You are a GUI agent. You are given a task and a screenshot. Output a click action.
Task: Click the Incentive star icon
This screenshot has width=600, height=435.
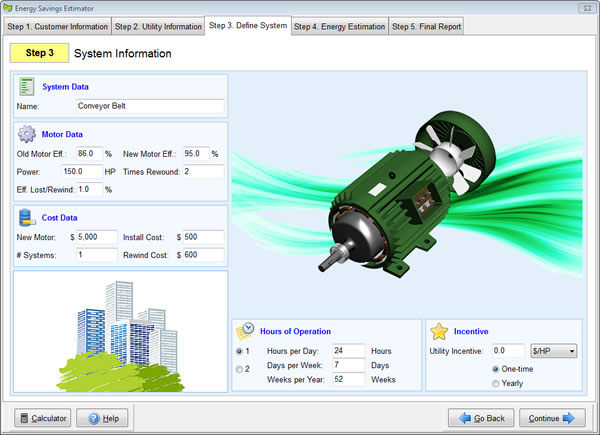pos(438,331)
